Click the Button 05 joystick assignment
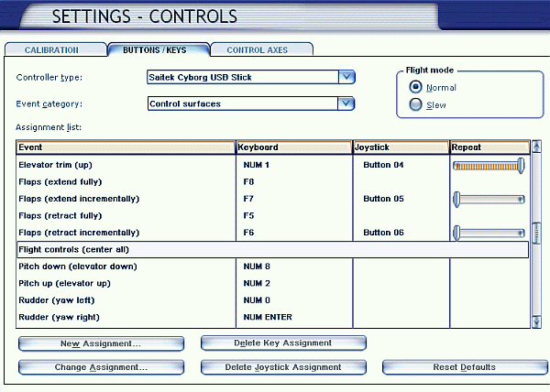550x392 pixels. point(383,199)
